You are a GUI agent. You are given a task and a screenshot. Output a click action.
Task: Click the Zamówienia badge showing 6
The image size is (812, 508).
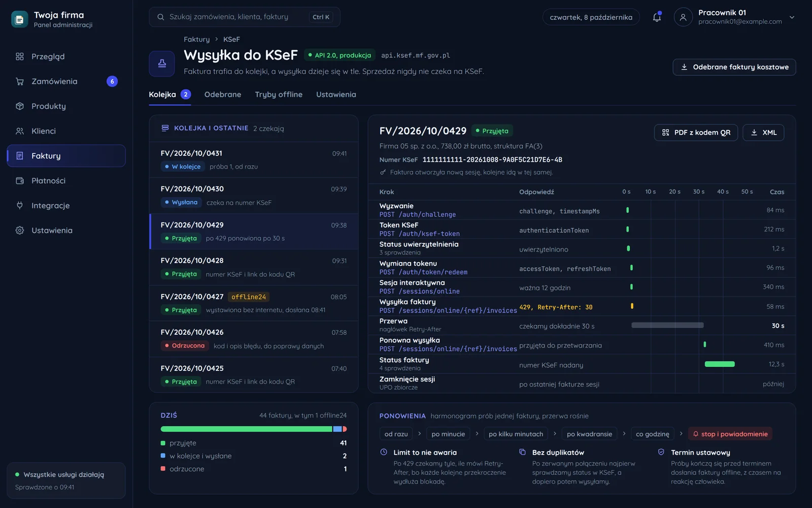(x=112, y=81)
